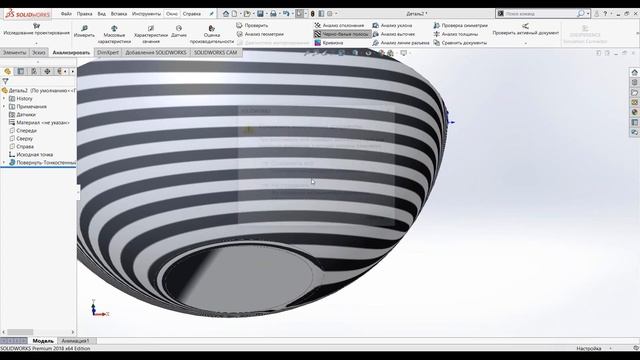Expand the History tree node
This screenshot has width=640, height=360.
(x=4, y=98)
